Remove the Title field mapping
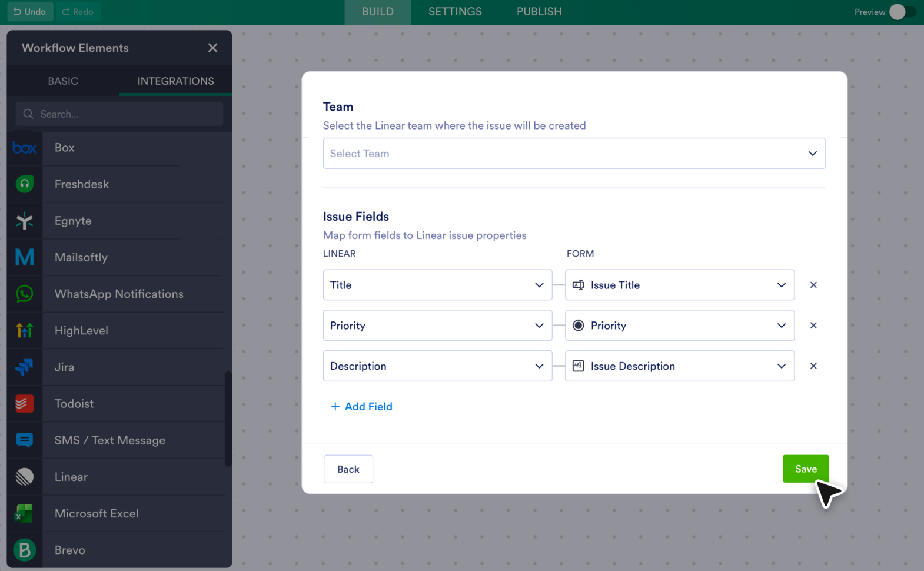Image resolution: width=924 pixels, height=571 pixels. (813, 285)
